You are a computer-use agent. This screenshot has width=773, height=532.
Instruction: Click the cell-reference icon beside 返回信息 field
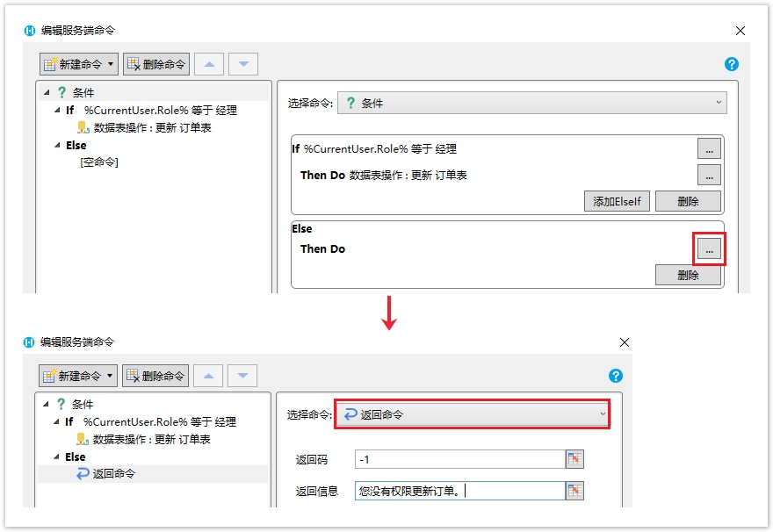pyautogui.click(x=575, y=491)
